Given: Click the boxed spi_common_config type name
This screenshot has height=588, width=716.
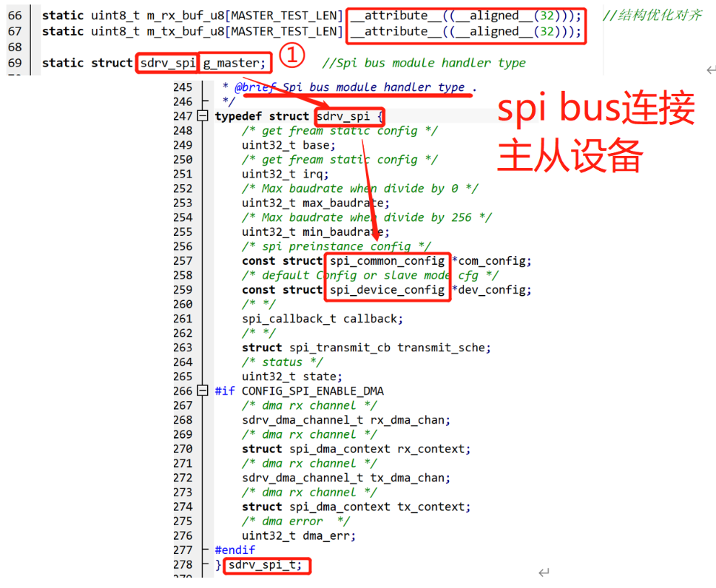Looking at the screenshot, I should tap(387, 260).
